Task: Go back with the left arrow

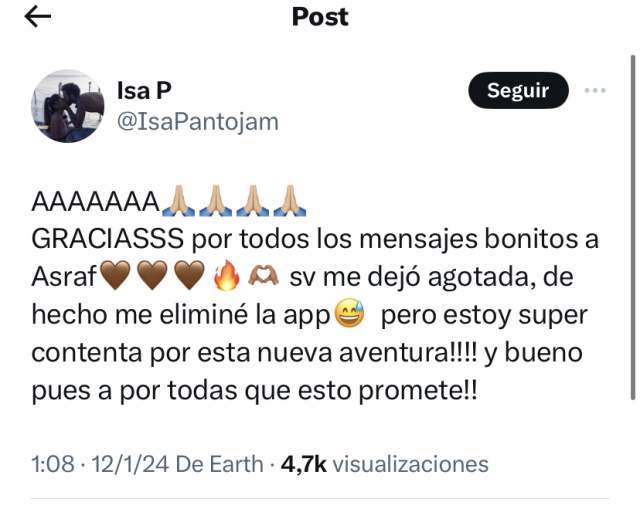Action: (38, 17)
